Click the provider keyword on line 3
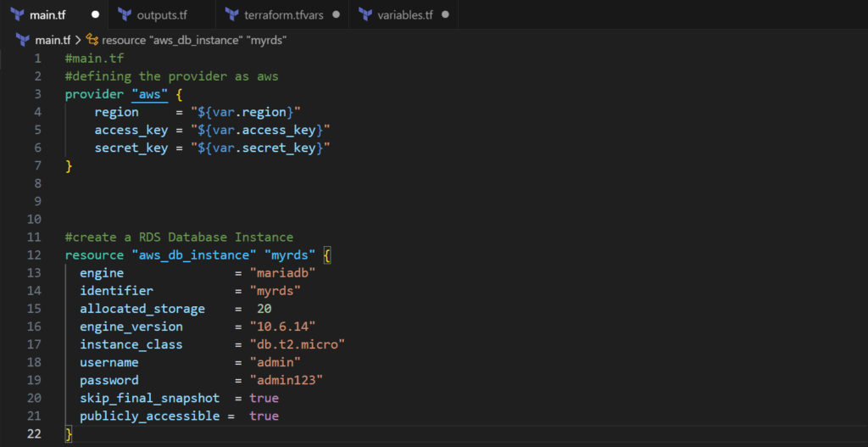The image size is (868, 447). (x=94, y=94)
